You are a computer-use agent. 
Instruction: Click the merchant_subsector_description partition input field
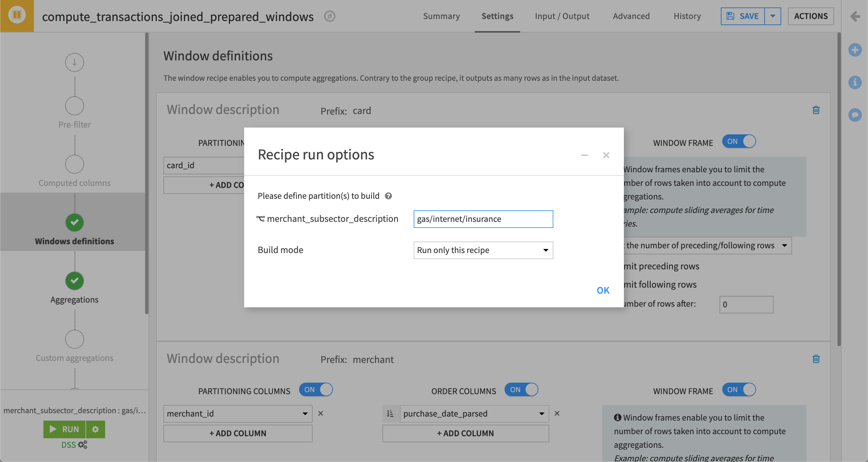coord(483,219)
